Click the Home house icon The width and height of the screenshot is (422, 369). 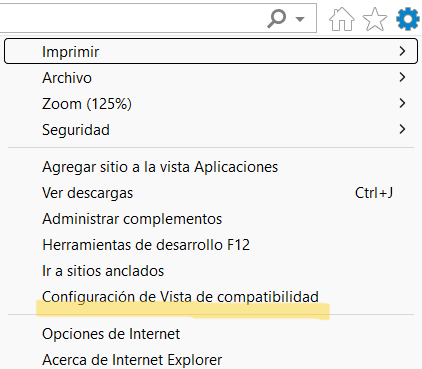(341, 19)
